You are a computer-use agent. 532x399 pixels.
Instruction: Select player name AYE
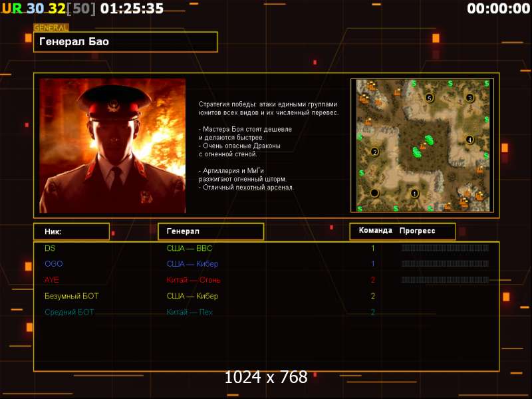point(52,280)
